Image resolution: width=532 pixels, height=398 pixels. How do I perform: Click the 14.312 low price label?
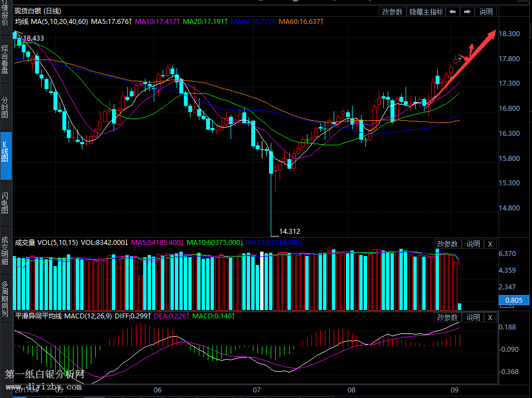coord(290,232)
